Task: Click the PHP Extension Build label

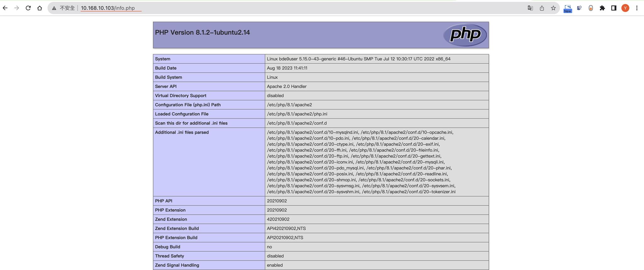Action: point(176,238)
